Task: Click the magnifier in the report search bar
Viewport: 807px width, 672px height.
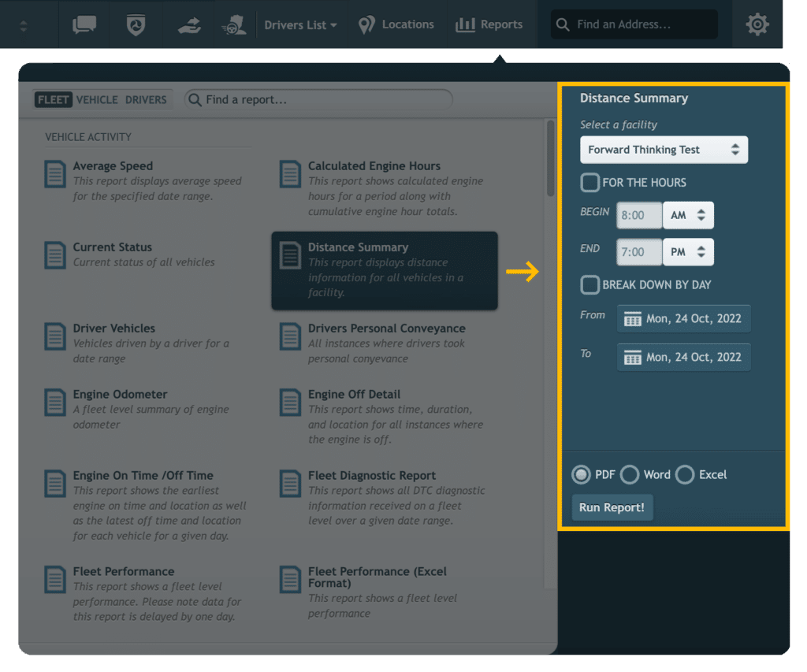Action: coord(195,100)
